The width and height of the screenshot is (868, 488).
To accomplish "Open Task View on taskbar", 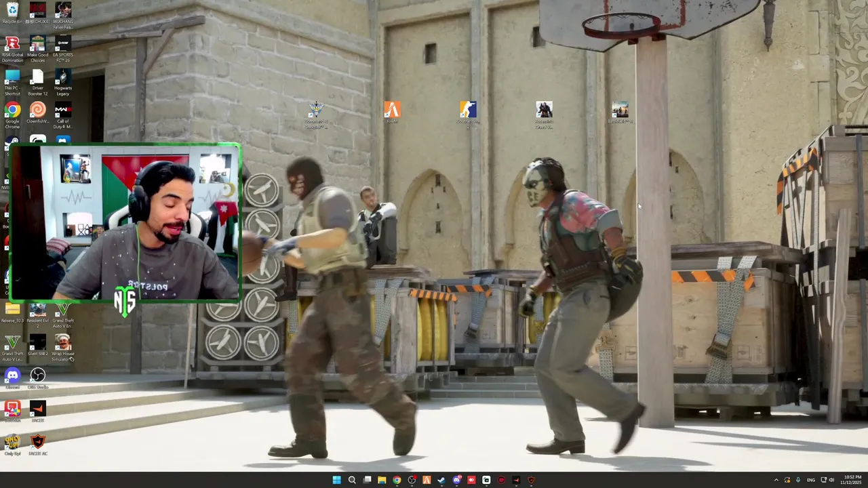I will 367,480.
